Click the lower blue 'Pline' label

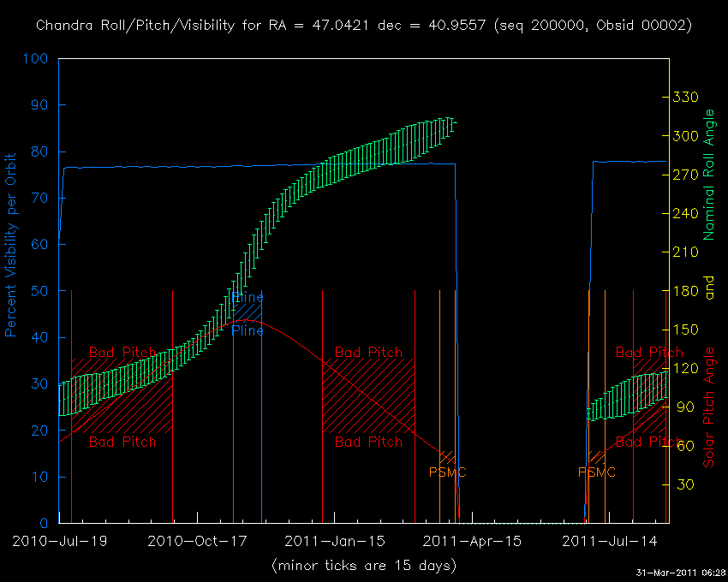point(248,330)
